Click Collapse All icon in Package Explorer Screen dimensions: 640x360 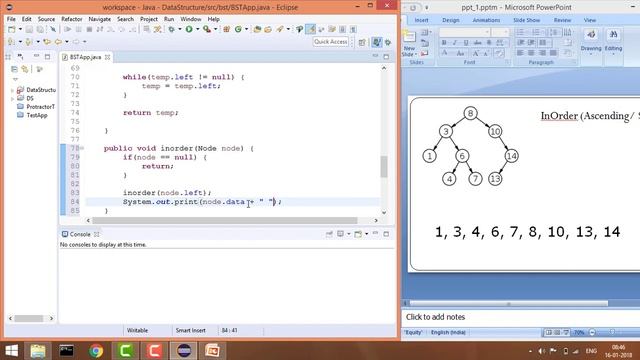point(14,69)
